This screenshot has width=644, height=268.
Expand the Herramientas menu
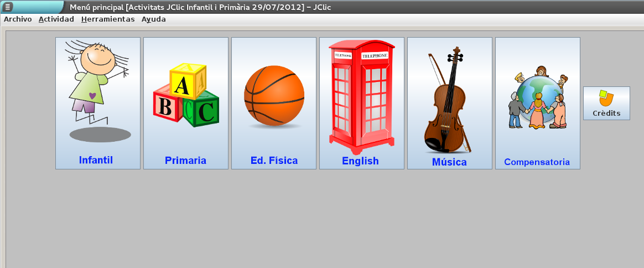108,19
